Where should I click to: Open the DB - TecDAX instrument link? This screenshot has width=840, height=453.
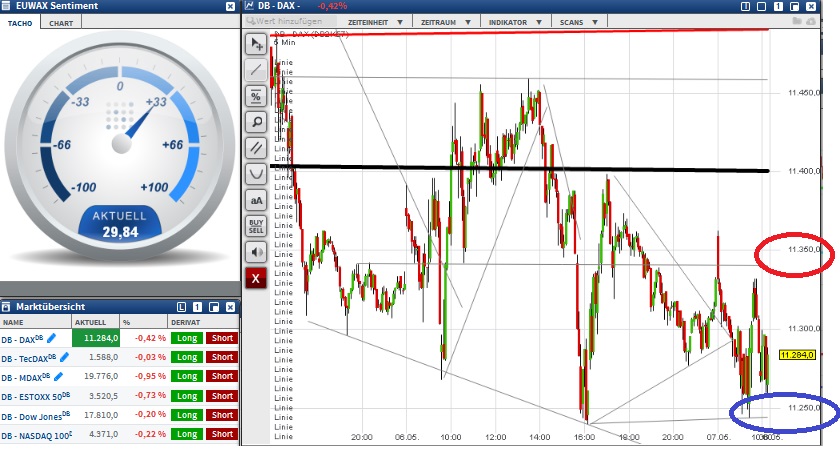pos(28,359)
